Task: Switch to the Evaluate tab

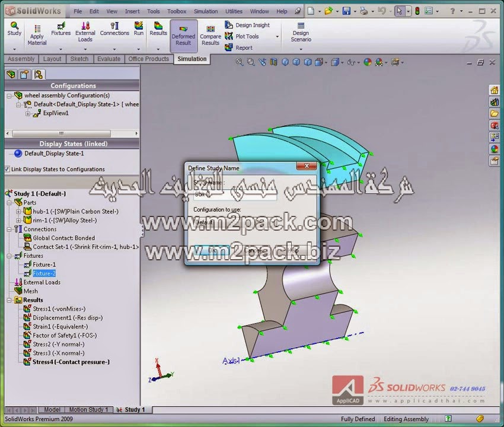Action: (109, 59)
